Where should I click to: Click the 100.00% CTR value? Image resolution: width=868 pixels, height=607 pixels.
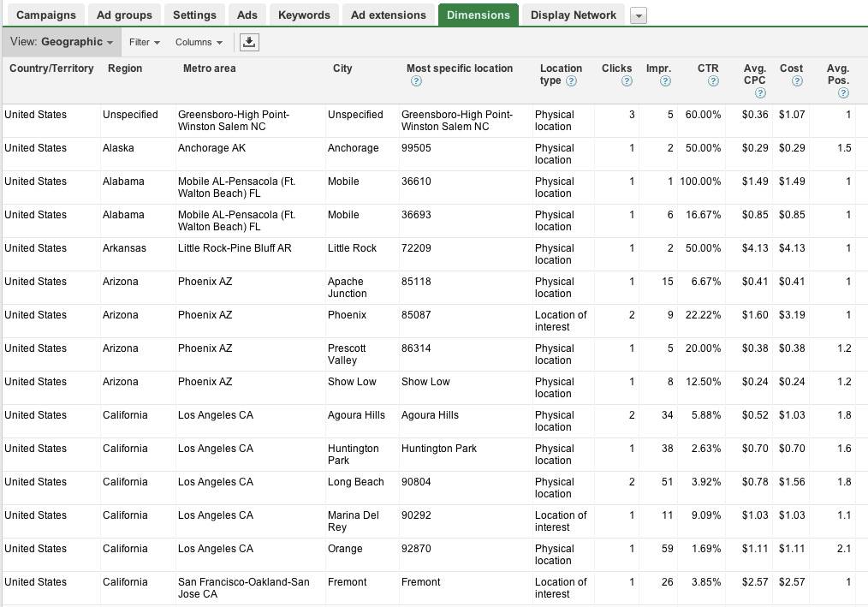click(700, 182)
